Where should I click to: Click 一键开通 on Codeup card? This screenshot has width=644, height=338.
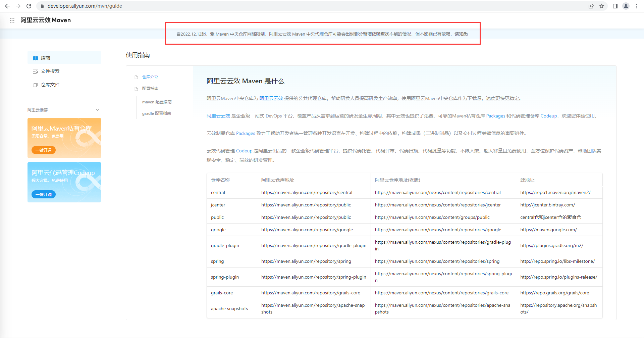(44, 194)
